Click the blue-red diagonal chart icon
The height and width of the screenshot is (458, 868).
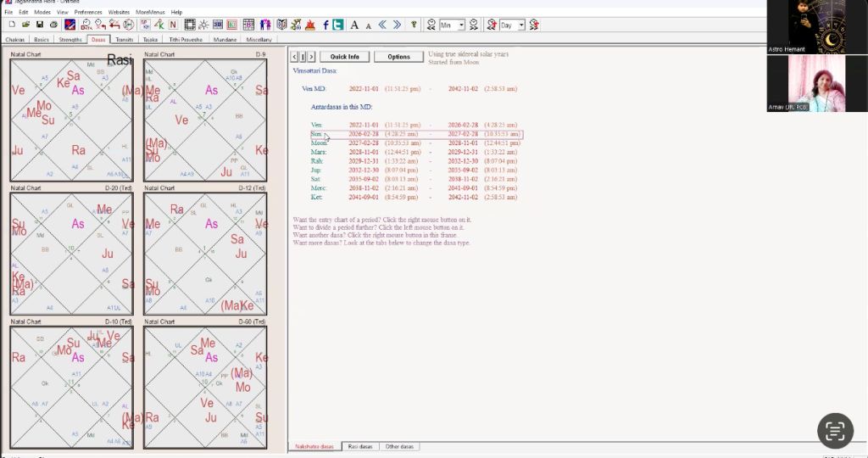70,25
